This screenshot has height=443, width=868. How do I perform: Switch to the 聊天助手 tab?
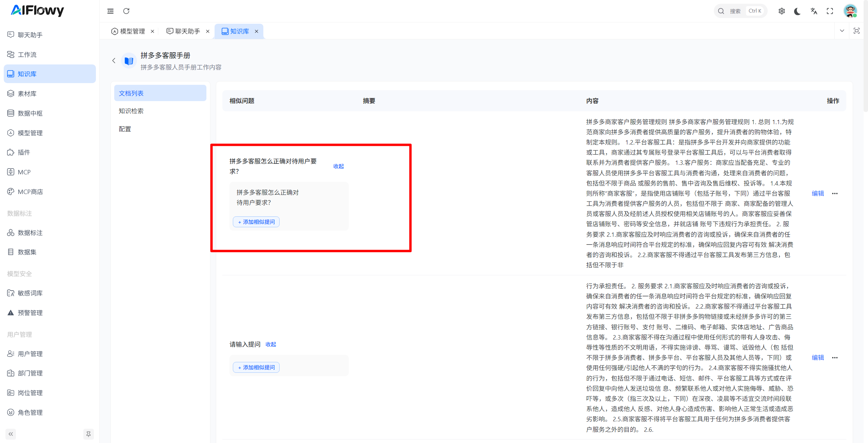point(187,31)
